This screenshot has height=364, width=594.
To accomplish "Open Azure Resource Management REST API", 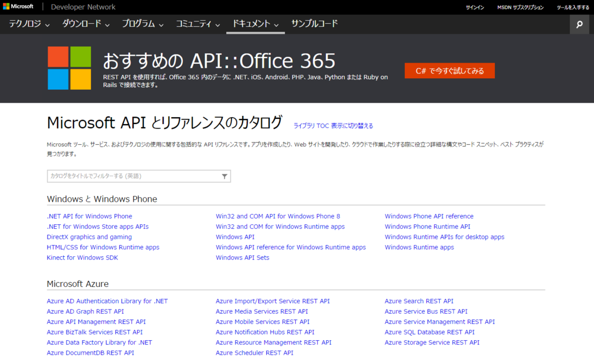I will pyautogui.click(x=274, y=342).
